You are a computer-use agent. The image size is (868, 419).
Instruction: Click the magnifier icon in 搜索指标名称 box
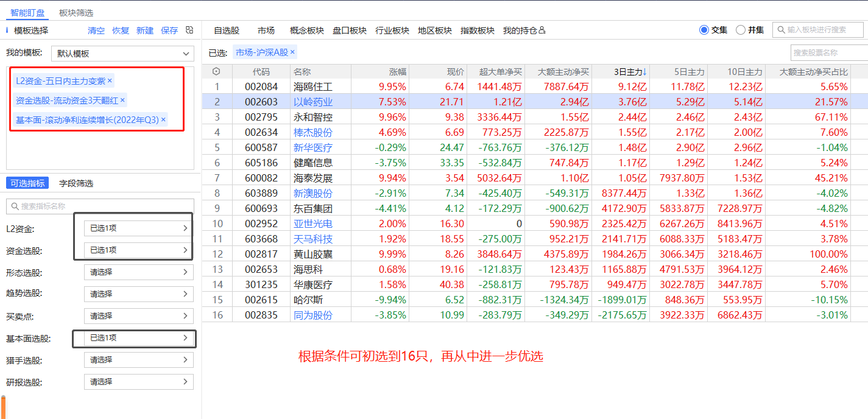[15, 206]
